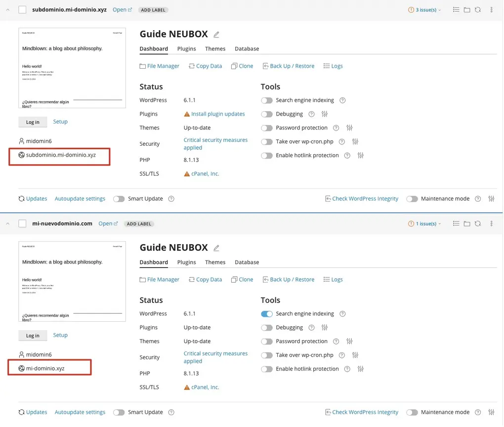Select Dashboard tab in second site
Image resolution: width=504 pixels, height=427 pixels.
click(154, 262)
